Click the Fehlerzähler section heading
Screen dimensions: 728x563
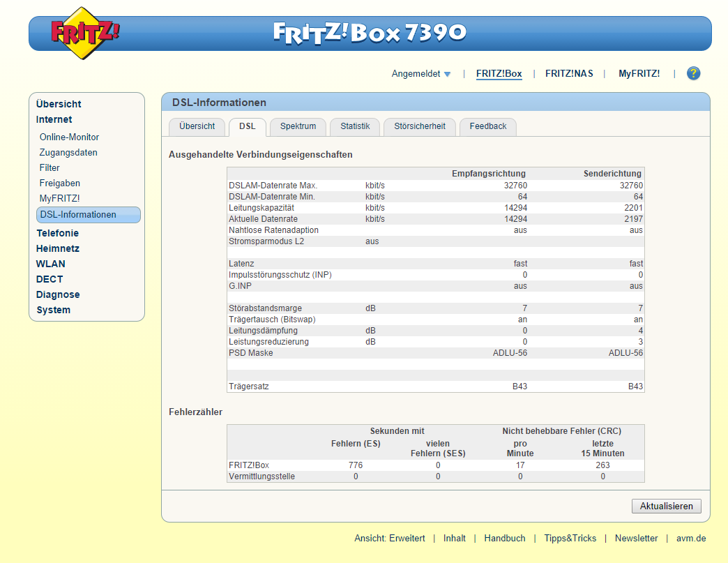pos(195,412)
